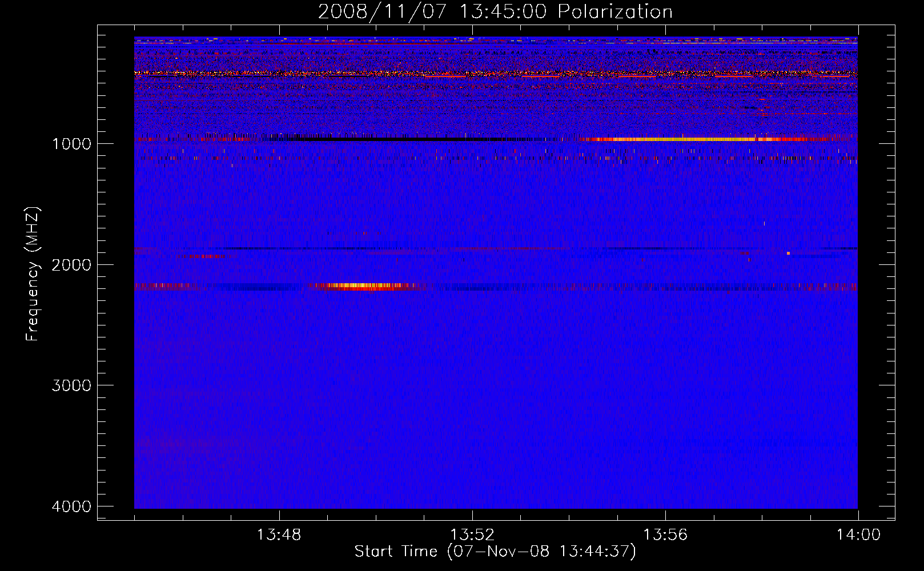
Task: Click the "Frequency (MHZ)" axis label
Action: pos(33,274)
